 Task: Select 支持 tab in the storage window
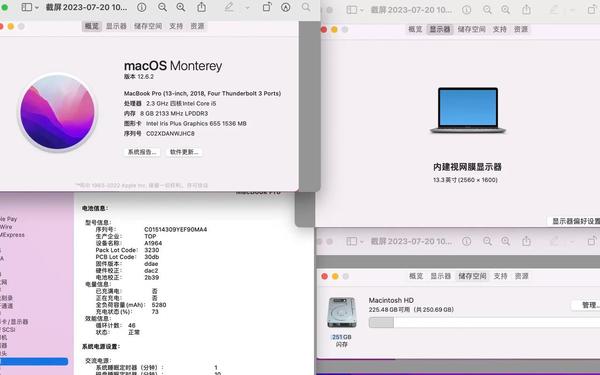click(x=501, y=276)
